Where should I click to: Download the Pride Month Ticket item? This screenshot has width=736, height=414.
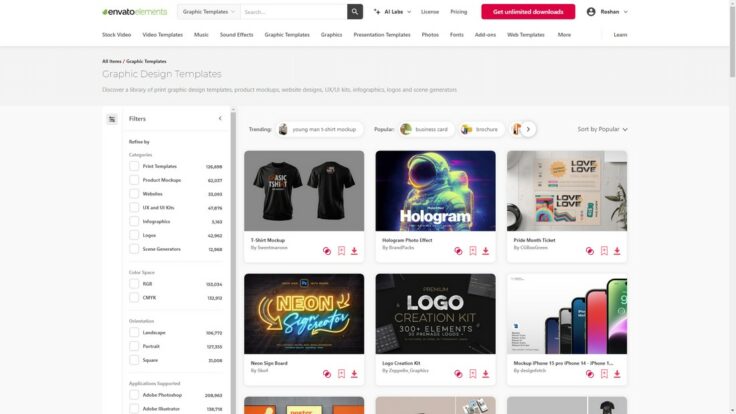tap(617, 251)
